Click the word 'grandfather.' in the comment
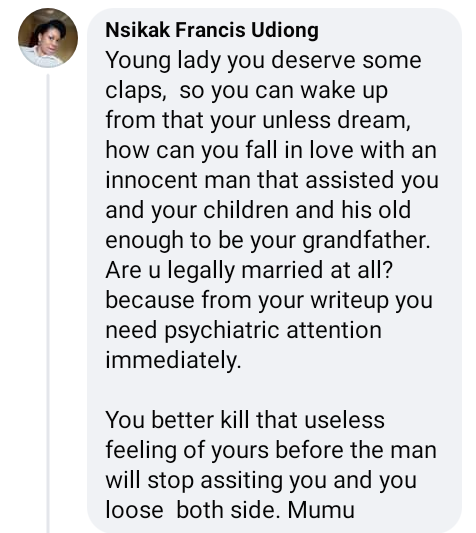 point(366,240)
